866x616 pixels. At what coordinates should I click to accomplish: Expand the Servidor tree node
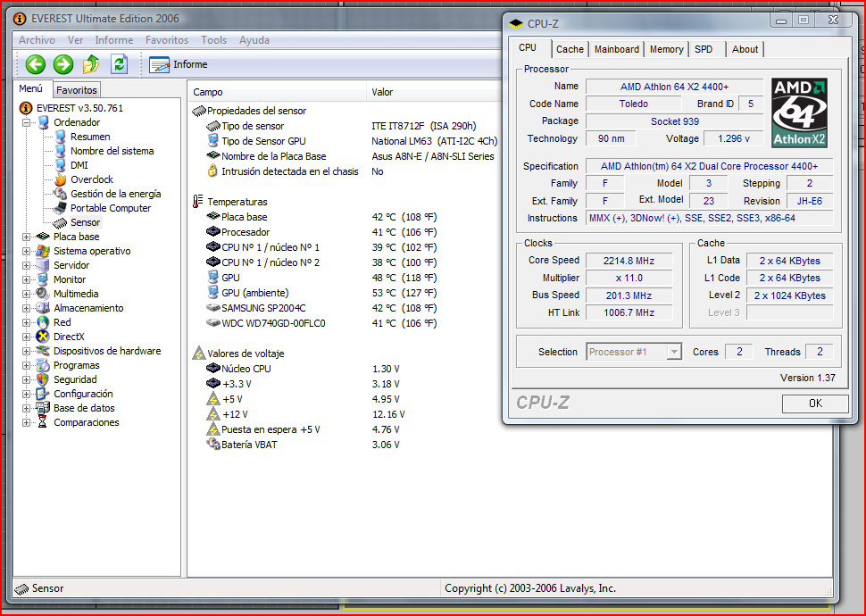[x=26, y=266]
